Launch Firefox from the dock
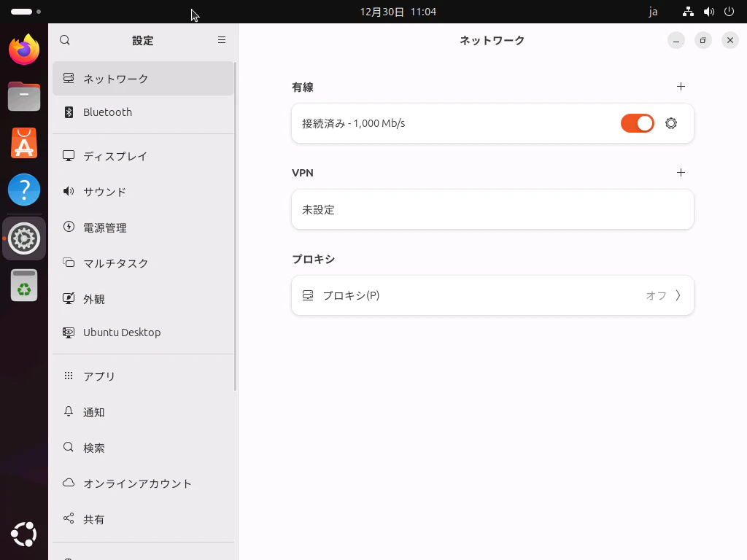This screenshot has height=560, width=747. point(24,50)
